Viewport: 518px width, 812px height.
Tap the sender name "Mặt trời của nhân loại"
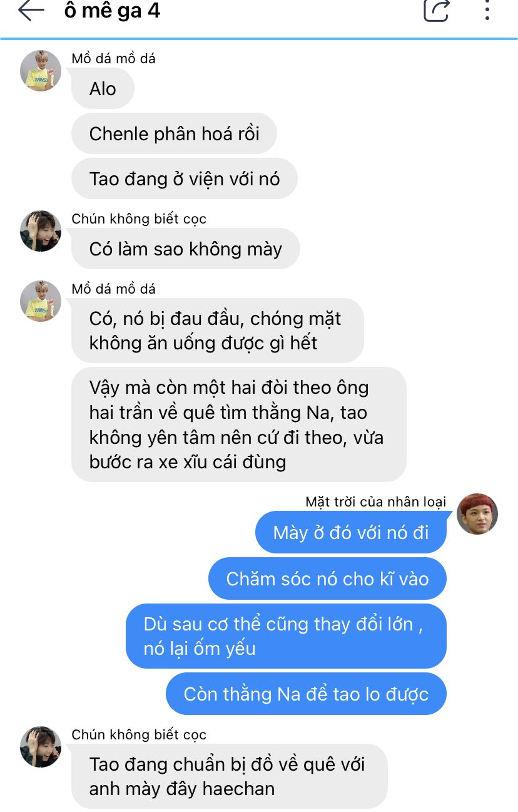tap(375, 501)
